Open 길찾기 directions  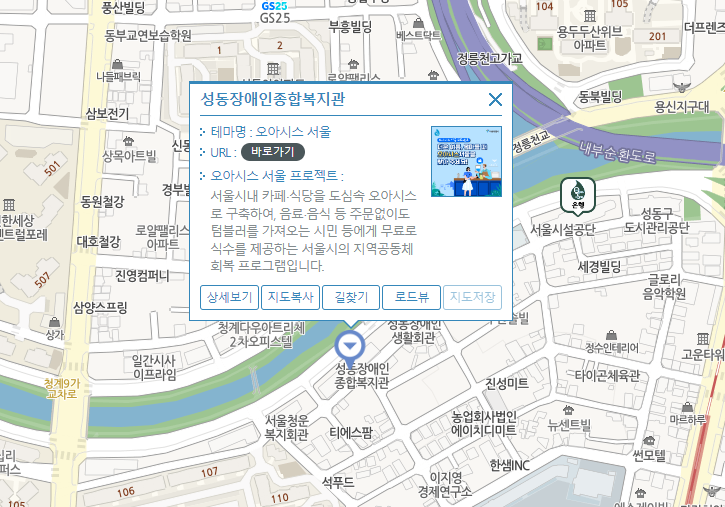coord(351,297)
